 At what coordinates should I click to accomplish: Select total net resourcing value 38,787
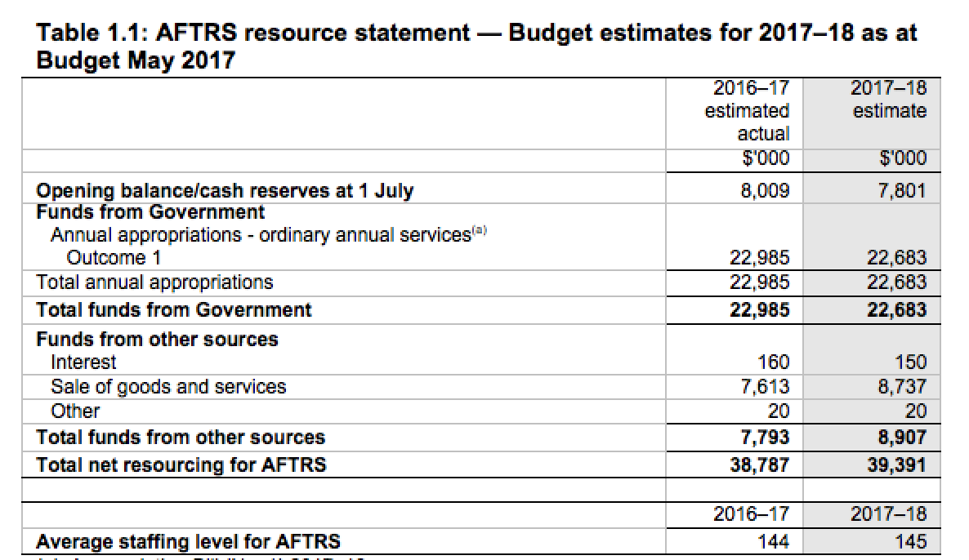point(760,465)
